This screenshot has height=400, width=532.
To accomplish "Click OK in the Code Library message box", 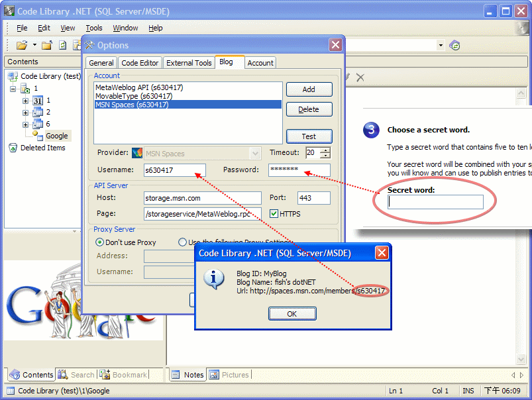I will tap(292, 314).
